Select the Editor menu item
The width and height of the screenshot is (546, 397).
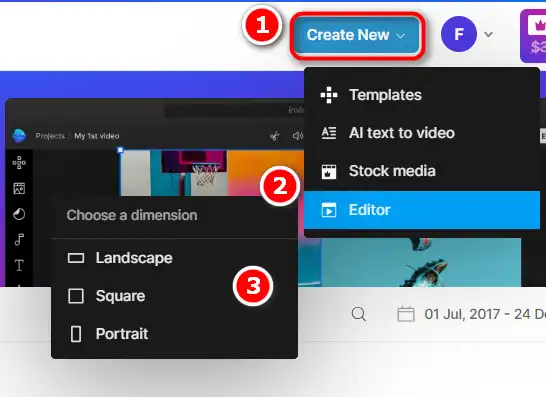coord(422,210)
